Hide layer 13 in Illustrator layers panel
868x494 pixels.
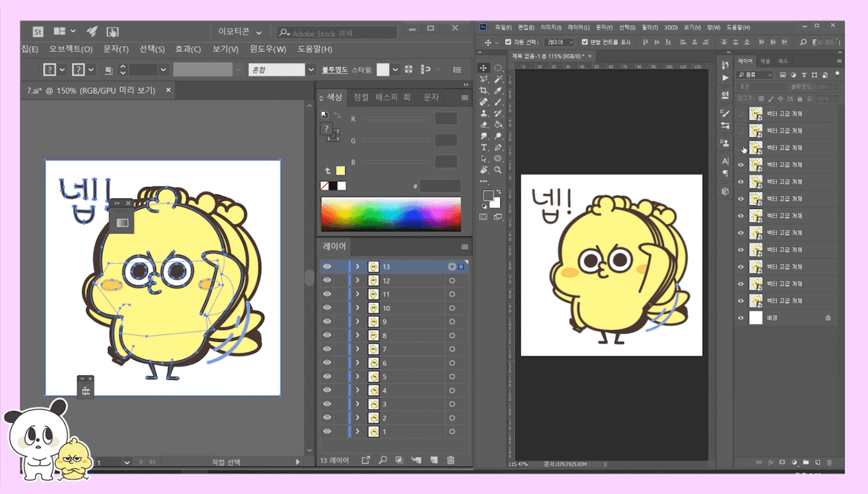[x=327, y=266]
